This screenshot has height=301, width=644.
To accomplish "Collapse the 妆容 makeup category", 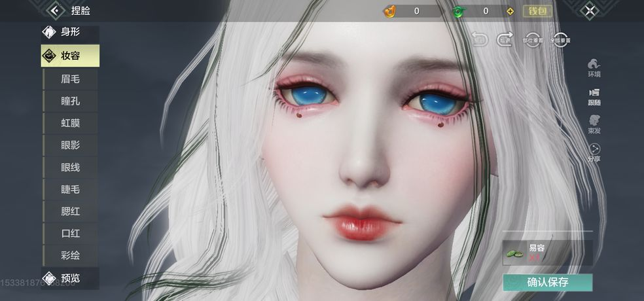I will (x=70, y=56).
